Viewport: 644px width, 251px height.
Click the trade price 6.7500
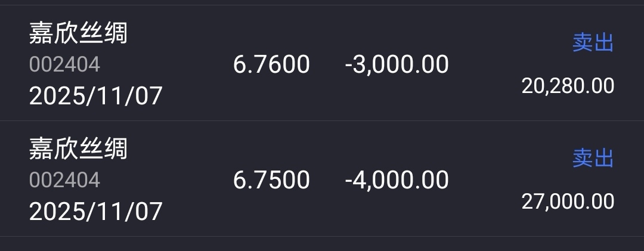(271, 180)
